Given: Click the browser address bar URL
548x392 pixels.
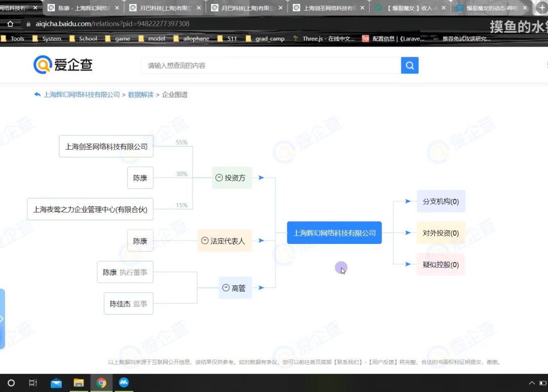Looking at the screenshot, I should point(113,24).
